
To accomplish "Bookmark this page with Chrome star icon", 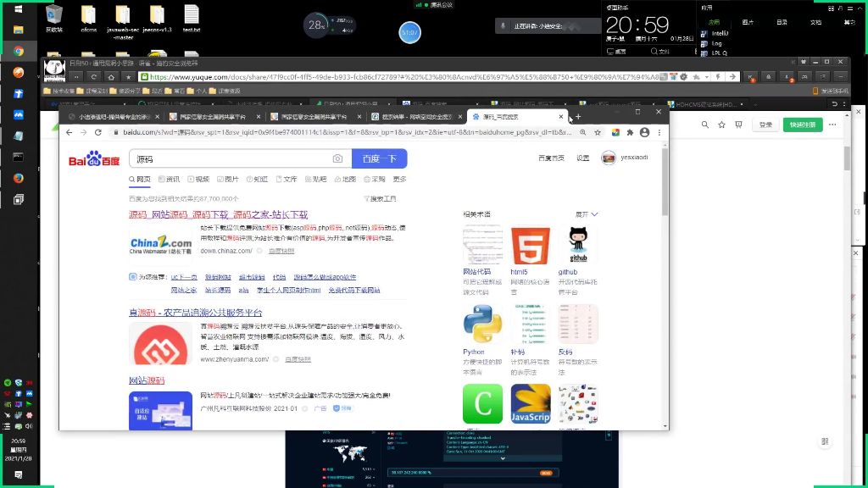I will (598, 132).
